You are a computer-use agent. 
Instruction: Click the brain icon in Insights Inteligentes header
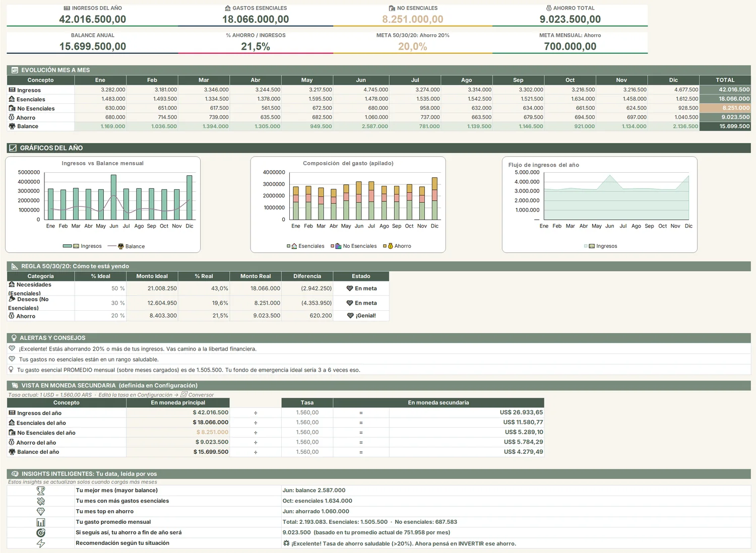(x=15, y=474)
